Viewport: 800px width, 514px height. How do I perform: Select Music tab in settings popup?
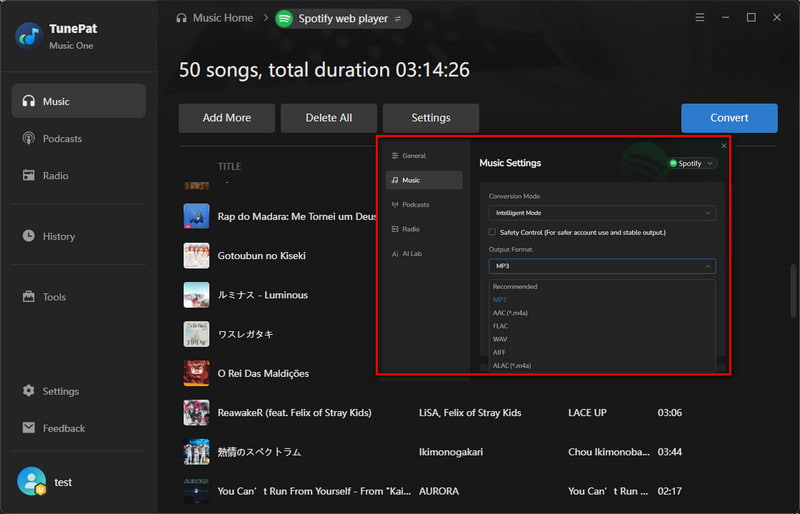[424, 180]
